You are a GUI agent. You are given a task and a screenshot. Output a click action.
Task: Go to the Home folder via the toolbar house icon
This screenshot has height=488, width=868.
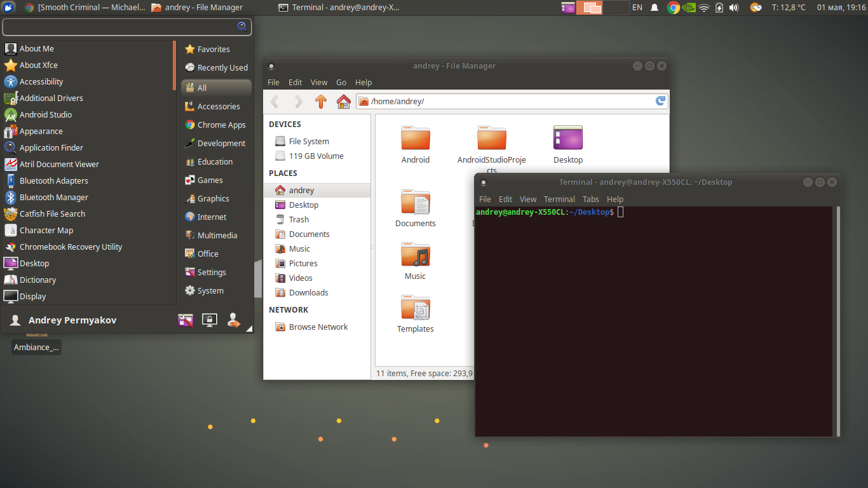[x=343, y=102]
